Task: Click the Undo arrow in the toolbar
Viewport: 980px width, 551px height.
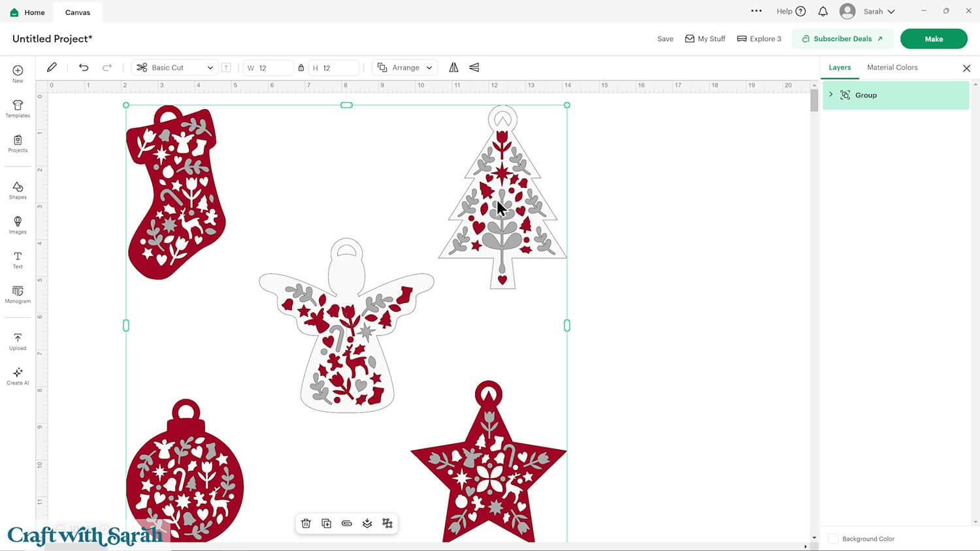Action: (84, 67)
